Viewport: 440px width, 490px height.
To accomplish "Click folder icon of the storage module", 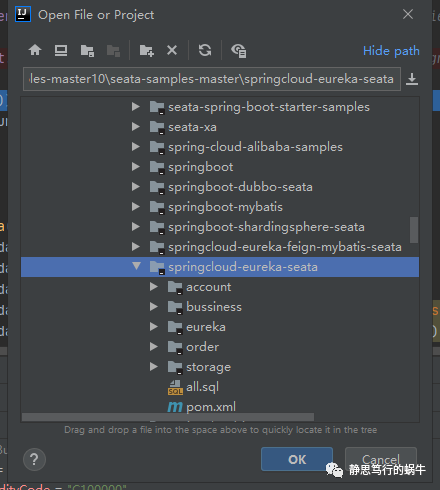I will coord(175,367).
